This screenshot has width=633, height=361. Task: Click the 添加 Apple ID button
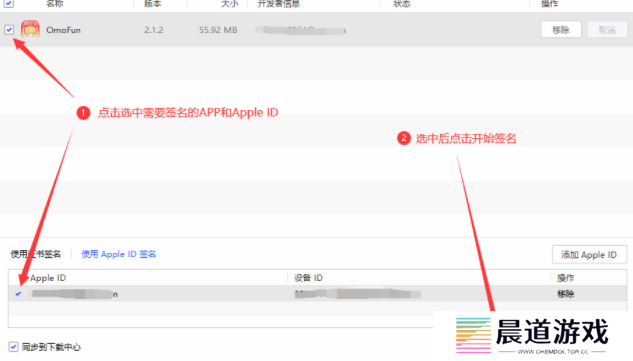pyautogui.click(x=589, y=255)
